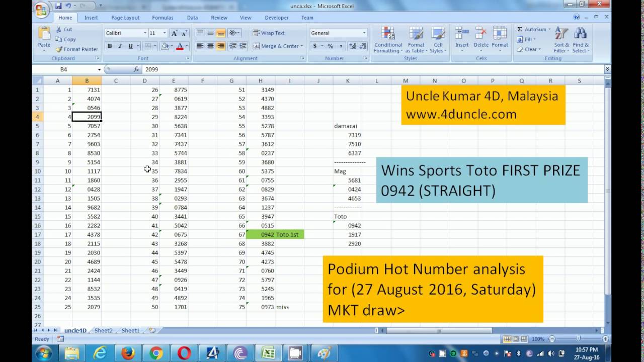644x362 pixels.
Task: Switch to the Sheet2 worksheet tab
Action: click(x=104, y=330)
